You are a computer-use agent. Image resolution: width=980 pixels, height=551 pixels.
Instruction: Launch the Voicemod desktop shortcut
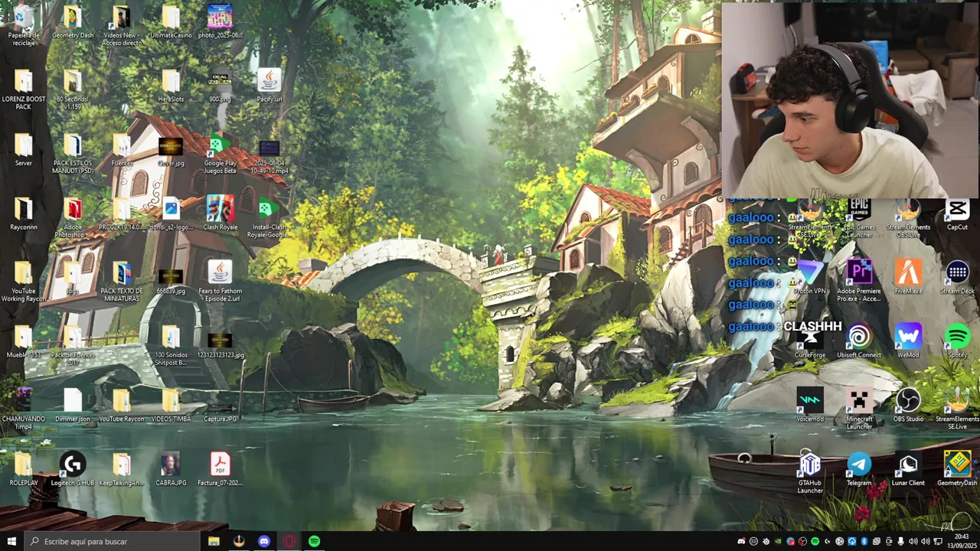tap(810, 406)
